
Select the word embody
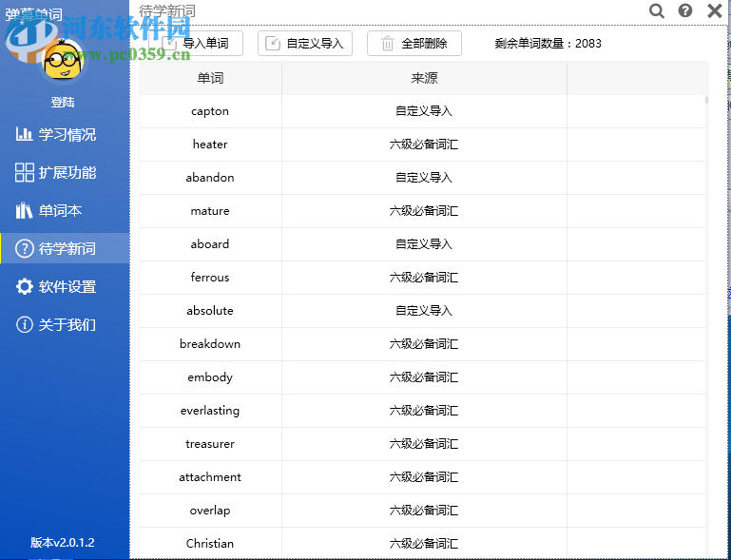point(210,377)
